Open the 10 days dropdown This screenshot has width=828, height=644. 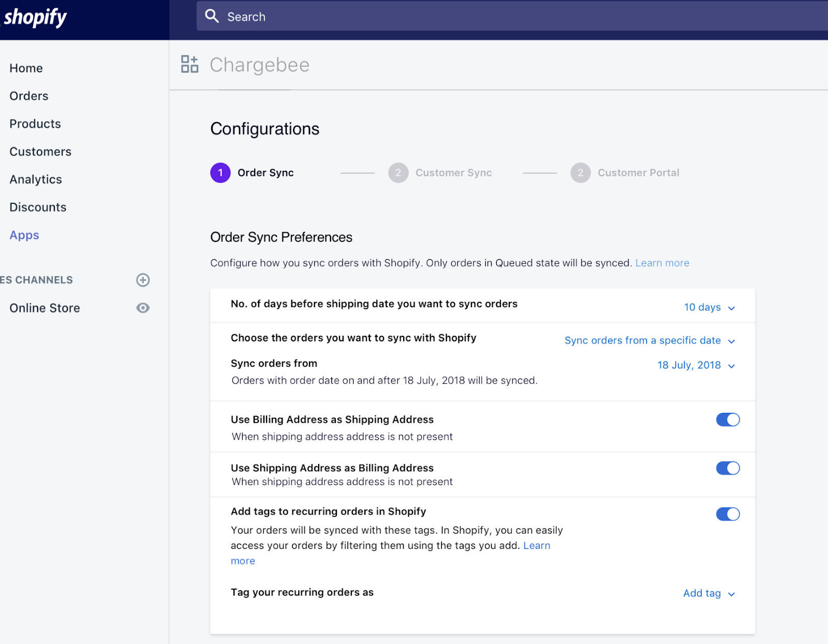coord(709,307)
